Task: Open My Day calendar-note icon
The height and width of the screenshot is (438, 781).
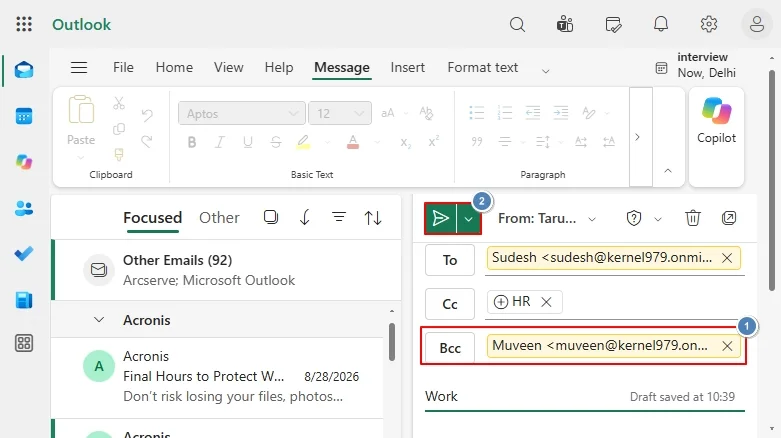Action: 613,24
